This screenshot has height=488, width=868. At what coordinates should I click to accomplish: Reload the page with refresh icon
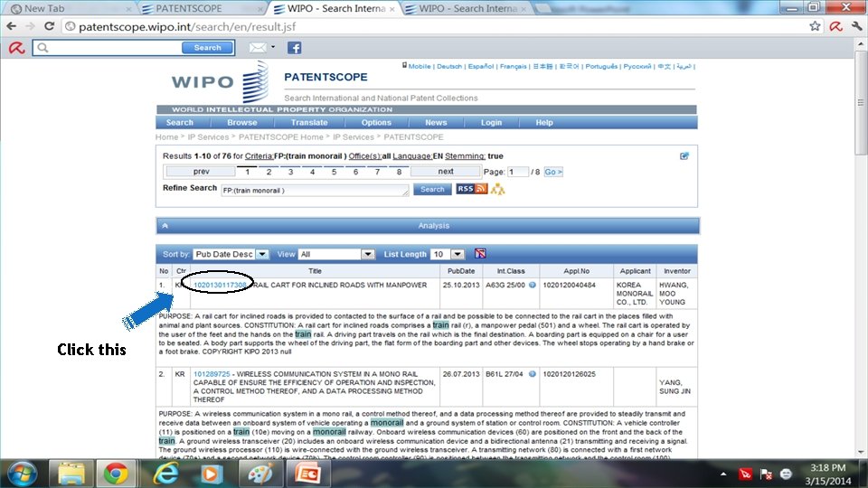[x=49, y=26]
